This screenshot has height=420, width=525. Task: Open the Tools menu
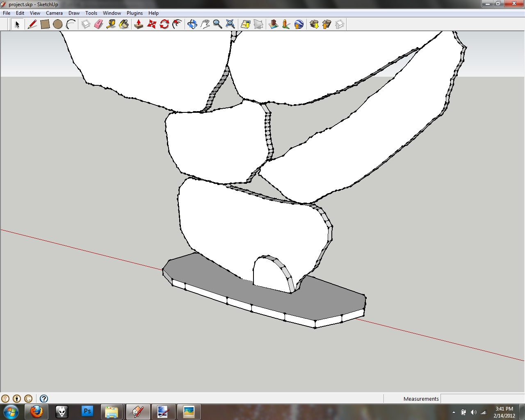click(91, 13)
